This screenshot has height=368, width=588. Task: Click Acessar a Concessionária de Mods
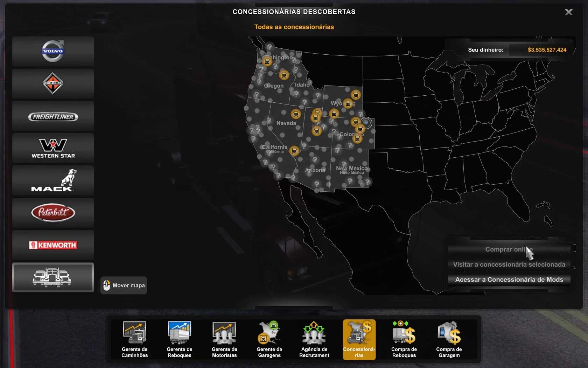(509, 280)
